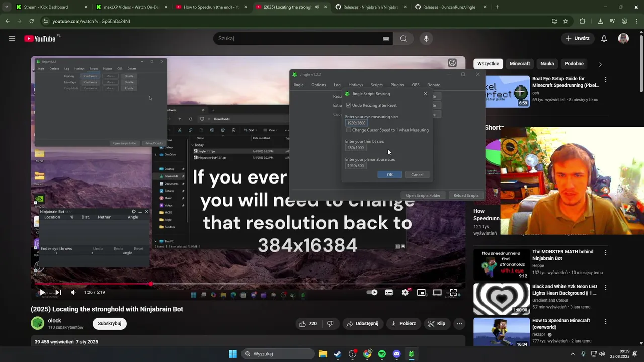This screenshot has height=362, width=644.
Task: Enter fullscreen video mode
Action: (453, 292)
